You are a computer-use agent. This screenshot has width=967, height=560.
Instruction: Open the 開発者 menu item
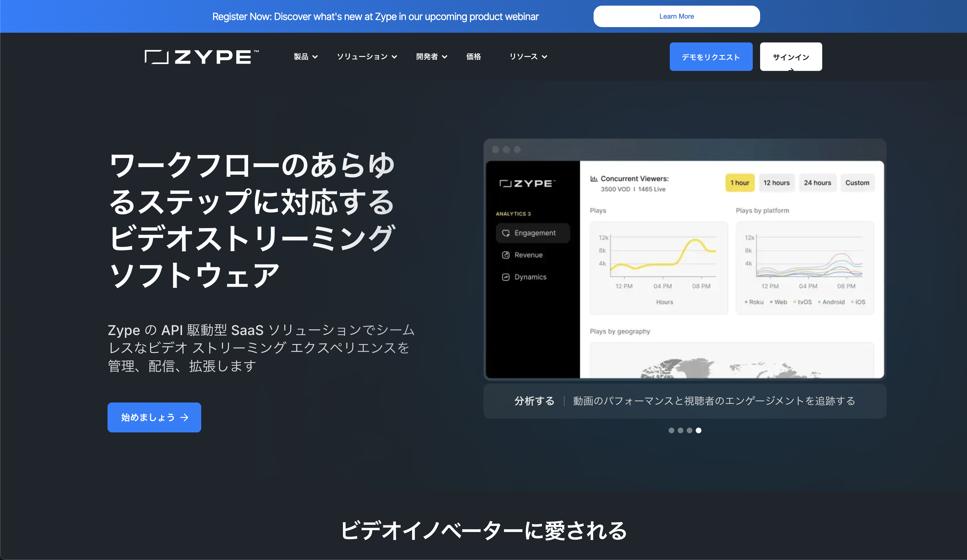(432, 57)
